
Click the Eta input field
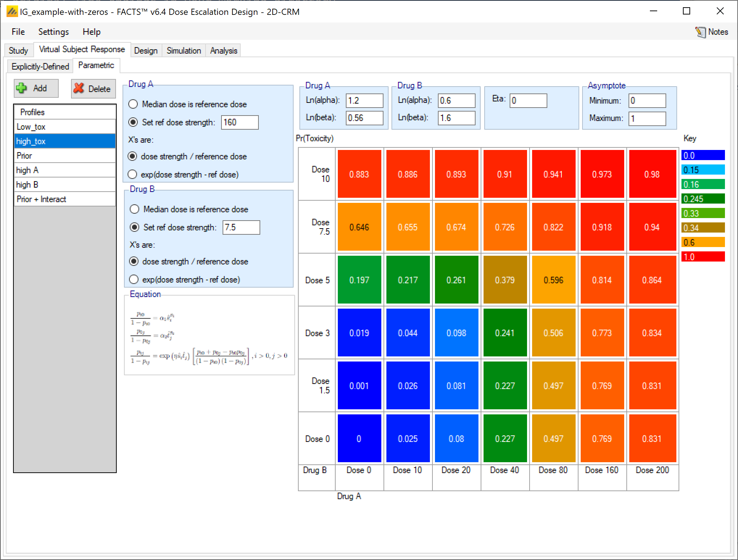point(528,101)
